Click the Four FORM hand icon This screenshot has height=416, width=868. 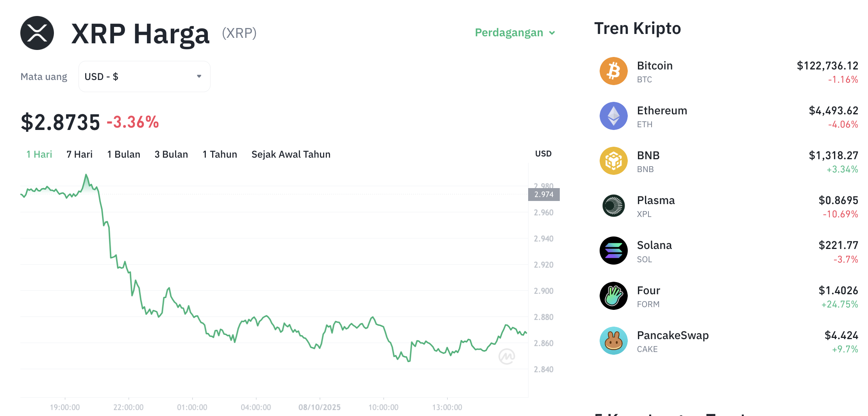[613, 296]
